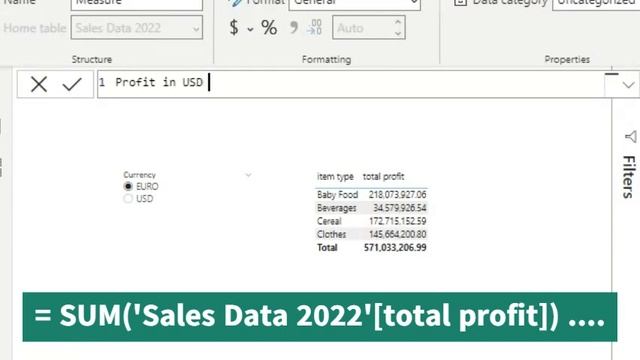Commit the formula with the checkmark icon

click(x=72, y=84)
